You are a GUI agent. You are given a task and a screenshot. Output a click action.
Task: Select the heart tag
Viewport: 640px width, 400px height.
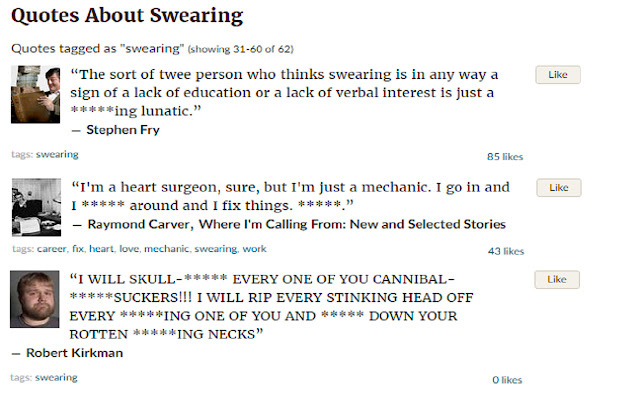(101, 249)
